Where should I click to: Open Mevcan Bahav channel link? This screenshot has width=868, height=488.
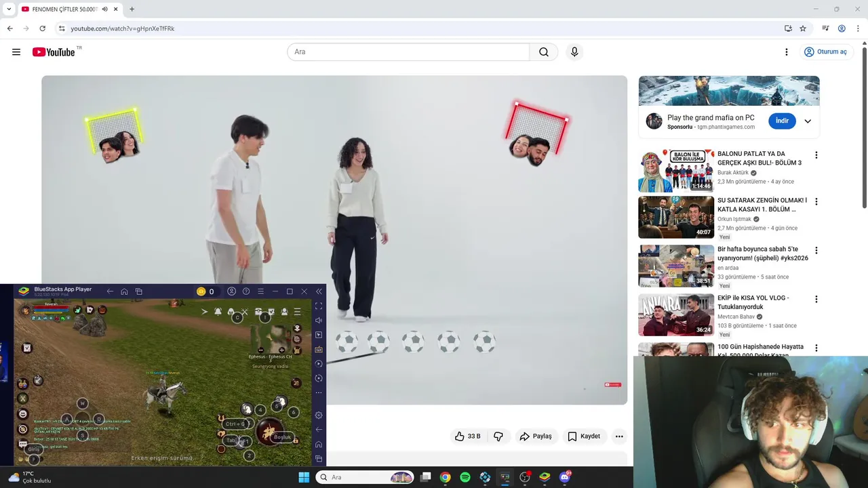[736, 317]
